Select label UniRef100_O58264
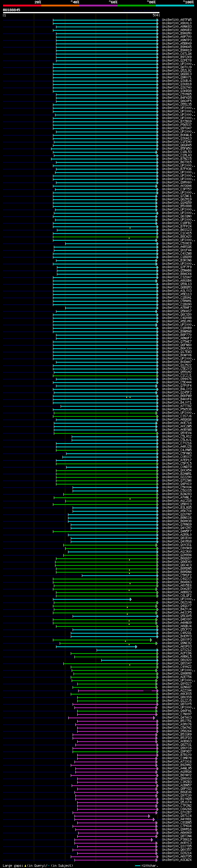 [x=177, y=731]
